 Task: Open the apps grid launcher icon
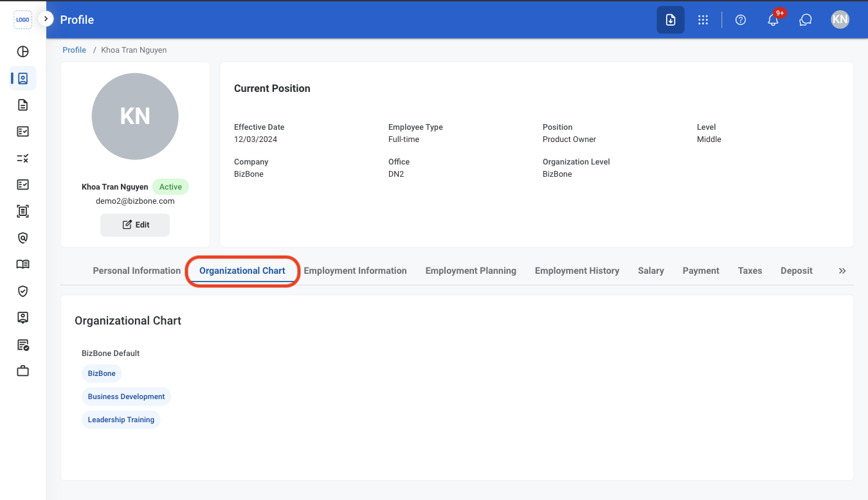coord(703,20)
